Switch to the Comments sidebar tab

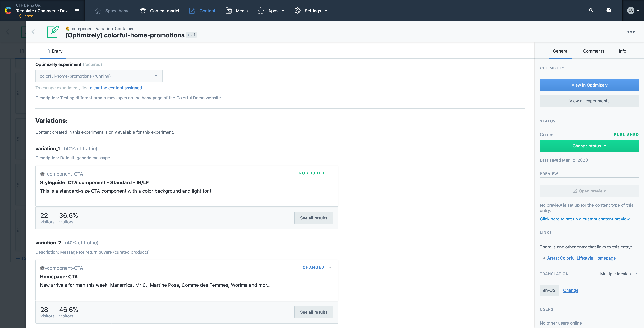click(593, 51)
